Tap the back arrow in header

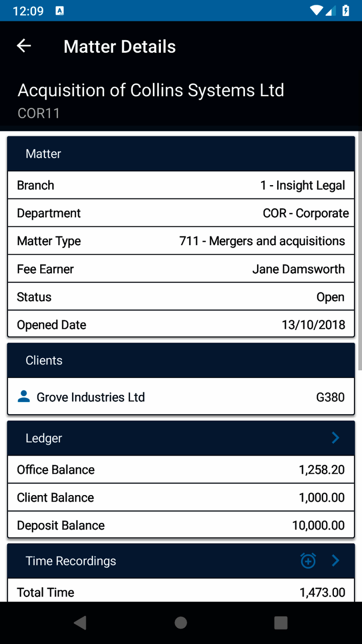24,46
